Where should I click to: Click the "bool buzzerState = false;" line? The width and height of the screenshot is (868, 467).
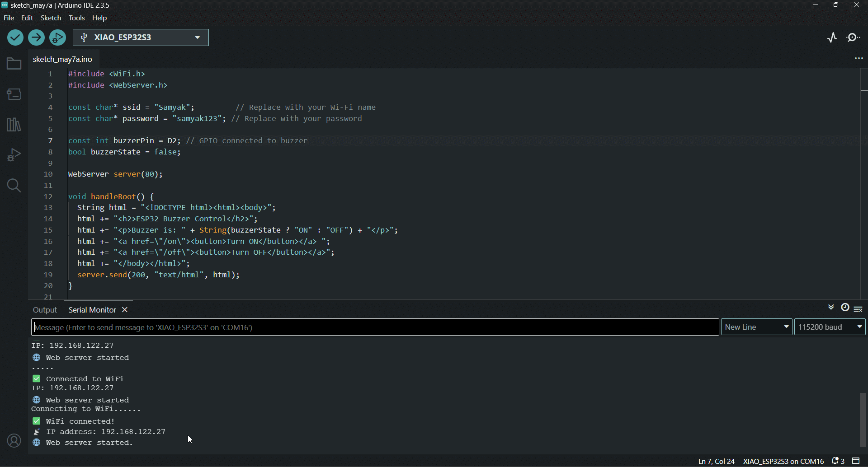click(124, 152)
